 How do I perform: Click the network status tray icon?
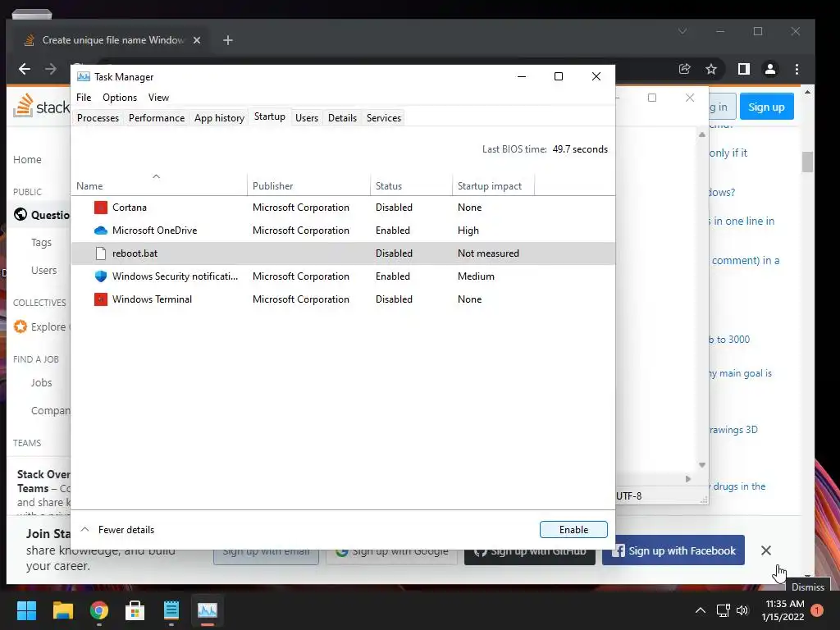(724, 610)
